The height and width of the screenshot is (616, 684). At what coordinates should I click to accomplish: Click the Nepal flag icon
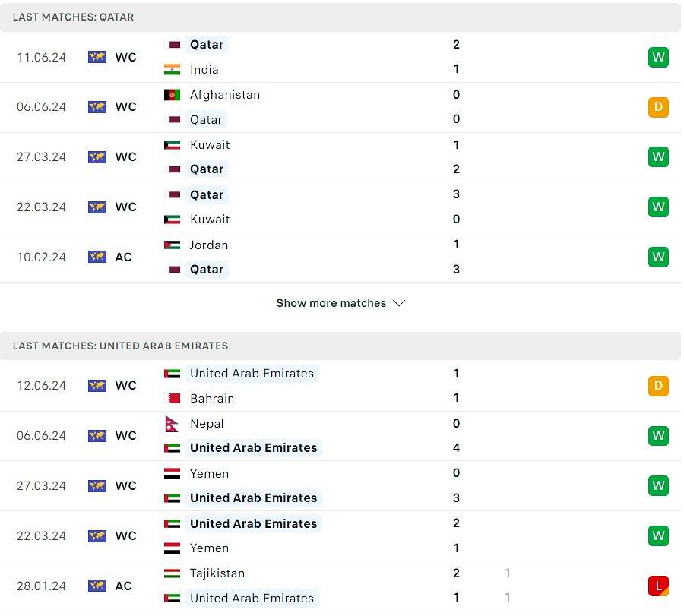172,423
